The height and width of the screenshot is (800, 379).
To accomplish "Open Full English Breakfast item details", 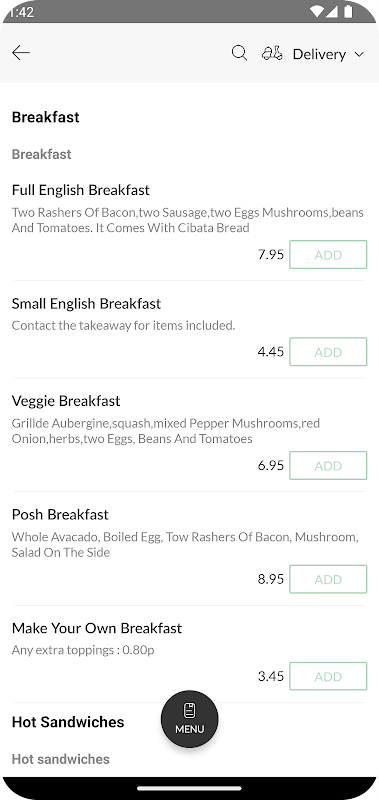I will click(81, 190).
